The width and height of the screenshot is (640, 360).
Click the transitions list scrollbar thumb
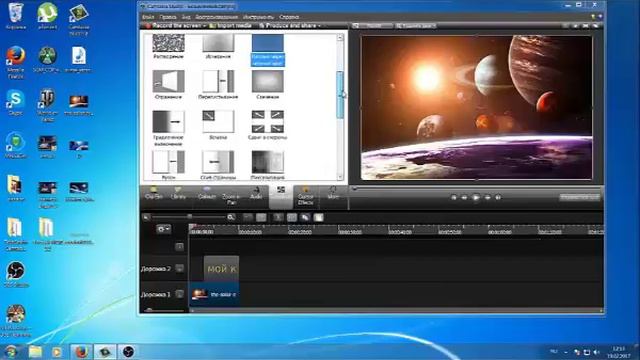tap(340, 95)
